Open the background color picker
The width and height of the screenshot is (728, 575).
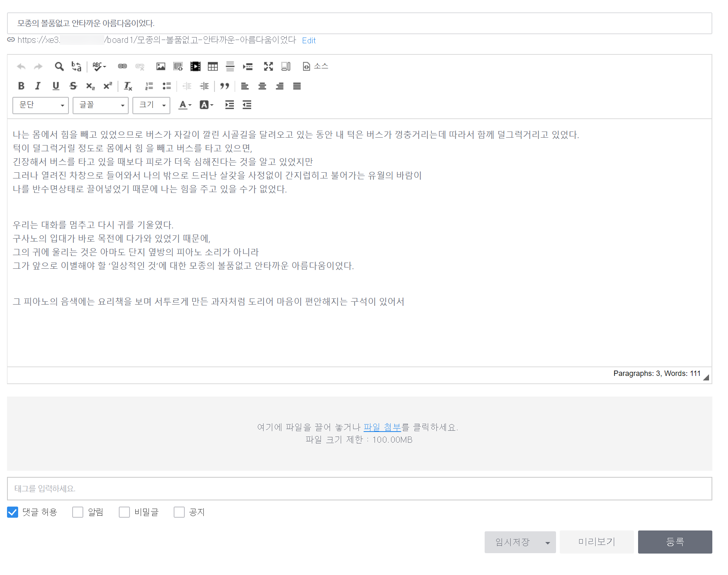point(206,105)
